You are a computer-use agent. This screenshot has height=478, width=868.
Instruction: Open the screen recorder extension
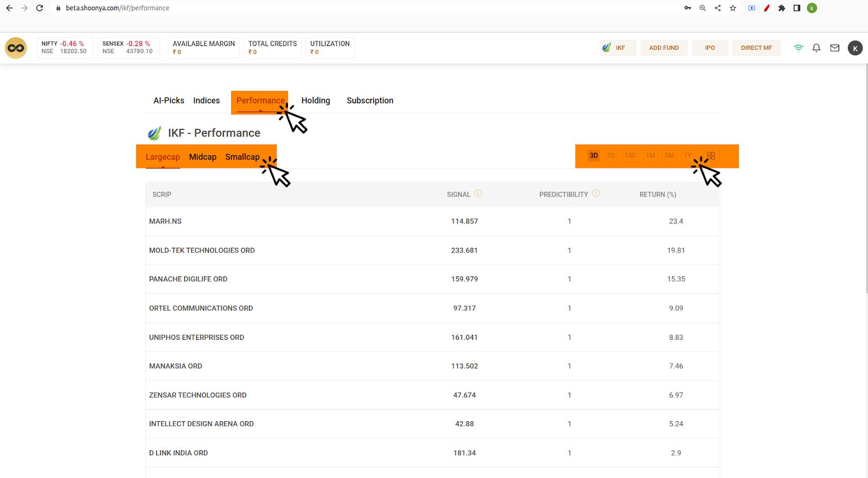click(x=751, y=8)
